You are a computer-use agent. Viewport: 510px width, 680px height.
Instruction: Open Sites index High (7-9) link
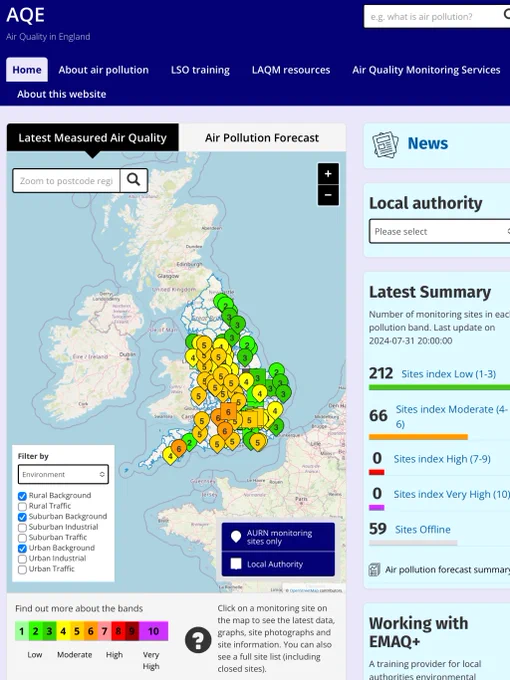tap(442, 459)
